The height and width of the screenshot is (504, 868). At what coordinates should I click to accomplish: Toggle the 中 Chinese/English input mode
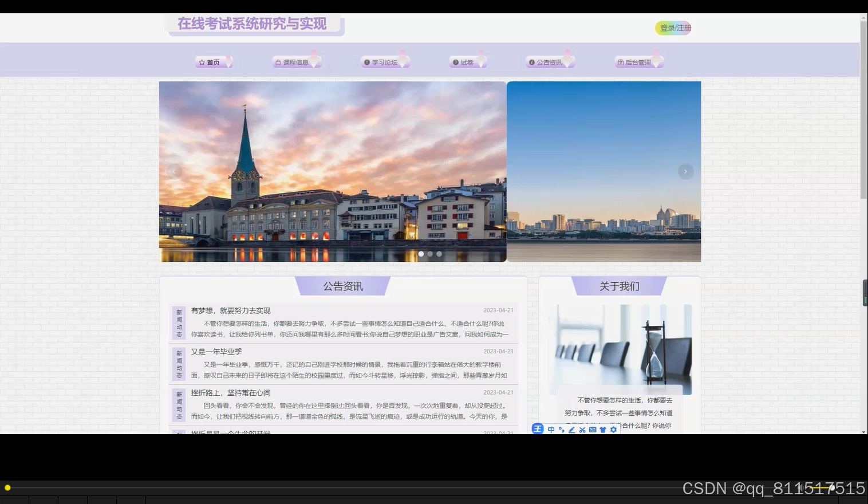(551, 430)
